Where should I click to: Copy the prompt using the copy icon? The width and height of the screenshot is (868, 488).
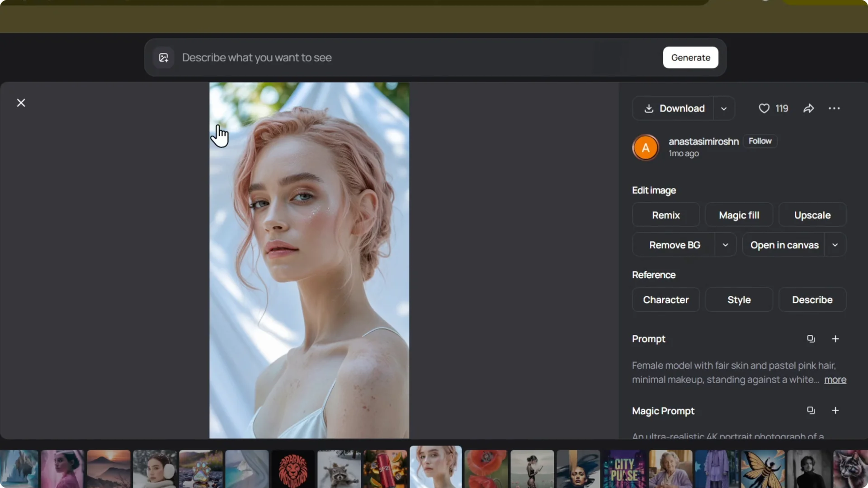coord(811,338)
